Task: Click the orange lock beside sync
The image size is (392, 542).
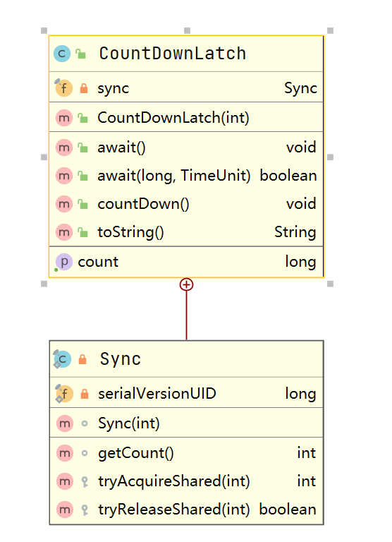Action: tap(84, 88)
